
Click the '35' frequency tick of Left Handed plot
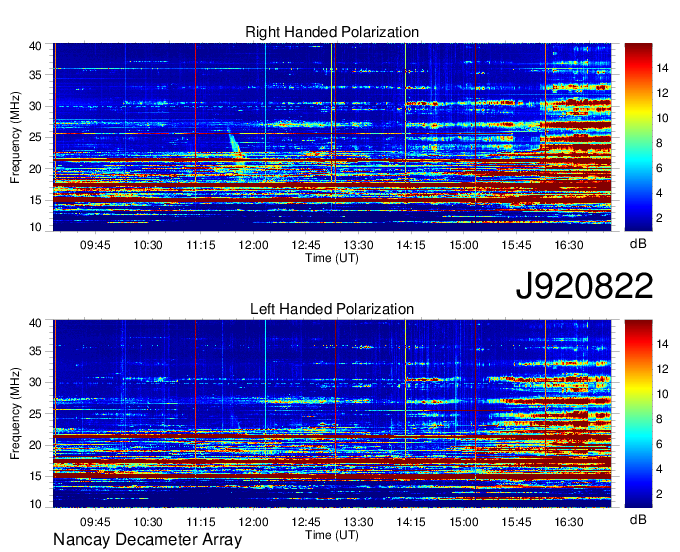35,351
